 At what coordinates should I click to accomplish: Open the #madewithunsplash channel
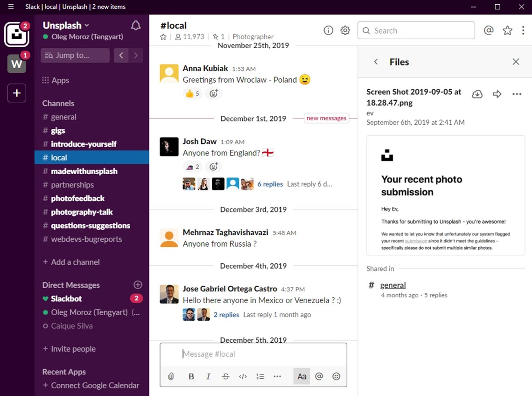91,171
